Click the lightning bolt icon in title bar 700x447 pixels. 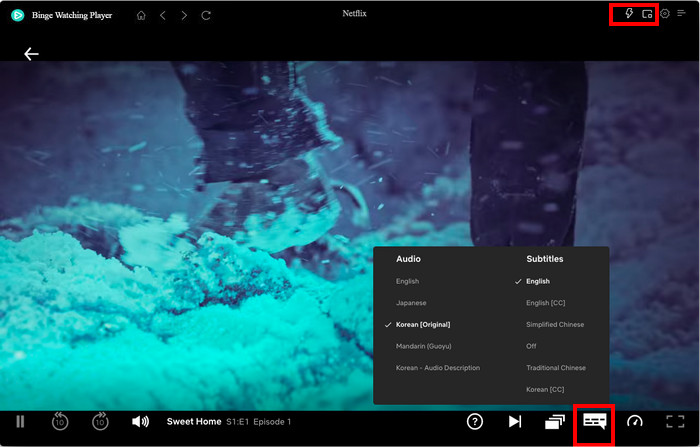(629, 13)
